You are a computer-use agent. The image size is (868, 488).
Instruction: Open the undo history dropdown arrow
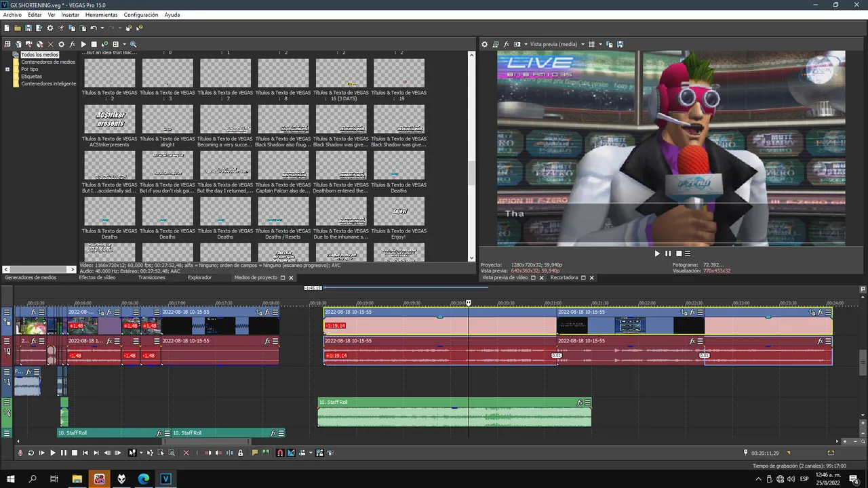(102, 28)
